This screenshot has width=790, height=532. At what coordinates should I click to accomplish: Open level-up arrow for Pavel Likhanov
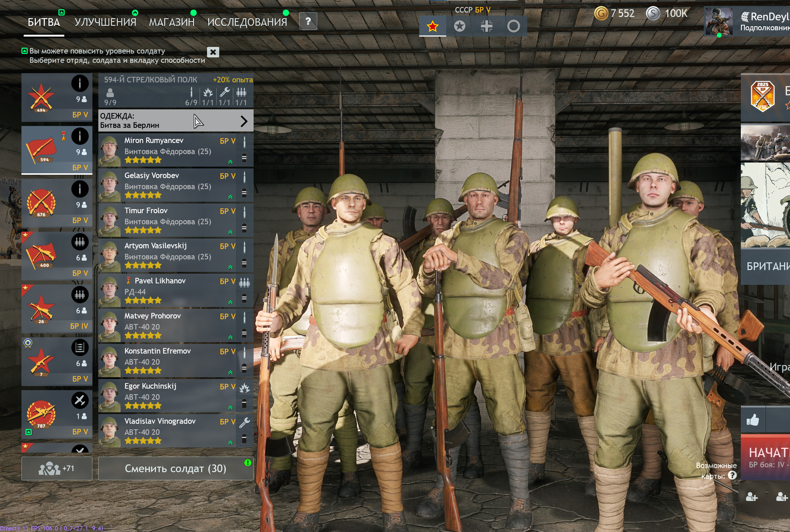coord(230,302)
